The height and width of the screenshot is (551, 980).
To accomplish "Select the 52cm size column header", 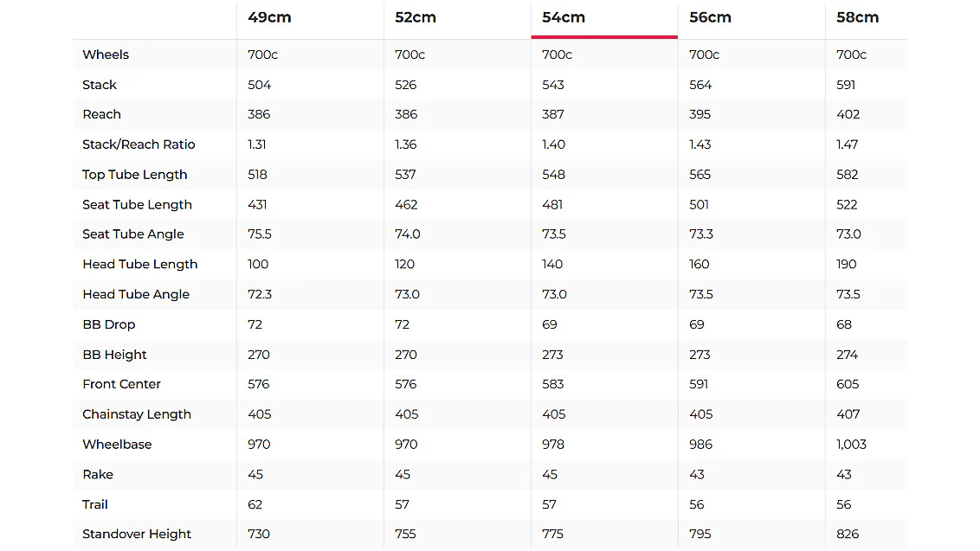I will (x=416, y=17).
